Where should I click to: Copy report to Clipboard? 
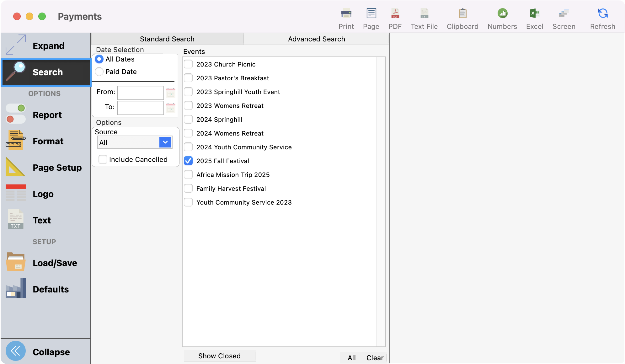pos(462,17)
